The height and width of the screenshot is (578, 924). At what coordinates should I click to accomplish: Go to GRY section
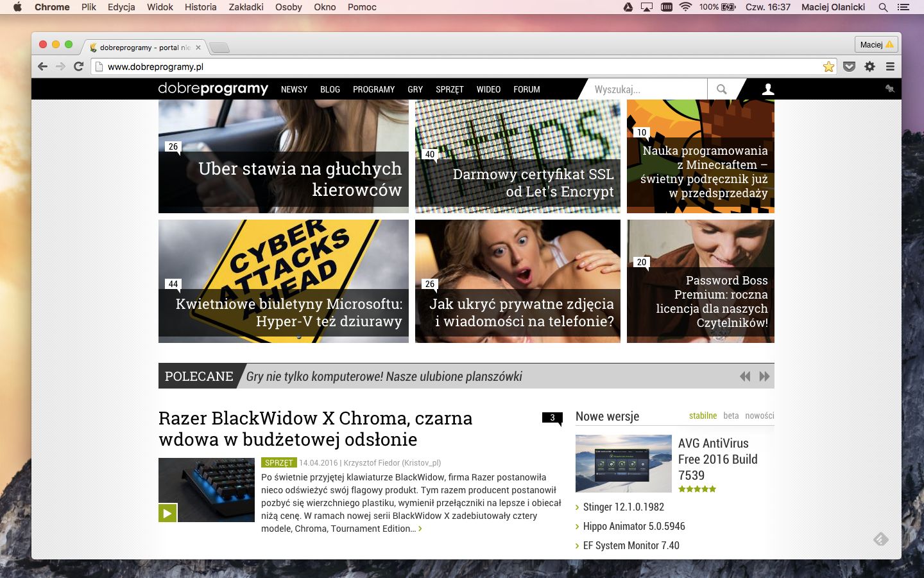click(x=415, y=89)
